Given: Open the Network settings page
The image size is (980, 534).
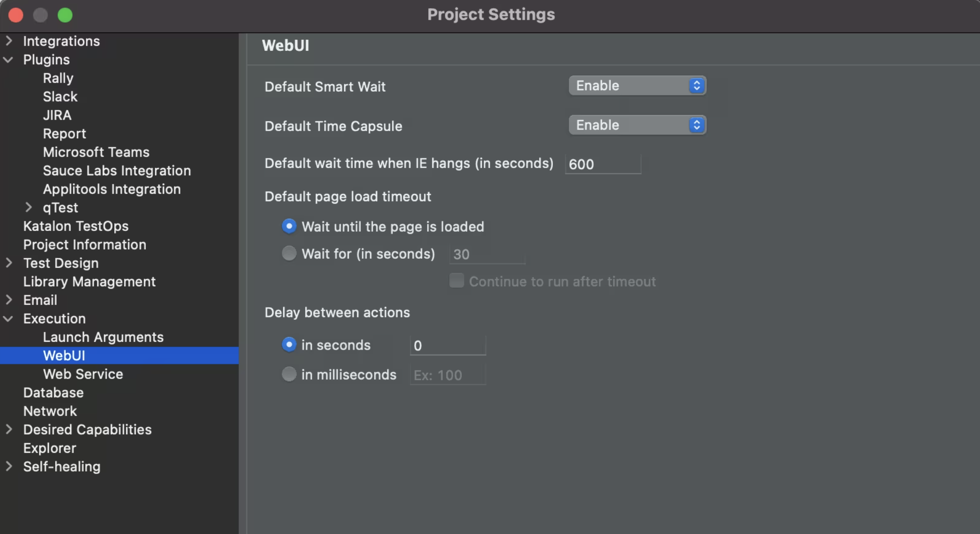Looking at the screenshot, I should pyautogui.click(x=50, y=411).
